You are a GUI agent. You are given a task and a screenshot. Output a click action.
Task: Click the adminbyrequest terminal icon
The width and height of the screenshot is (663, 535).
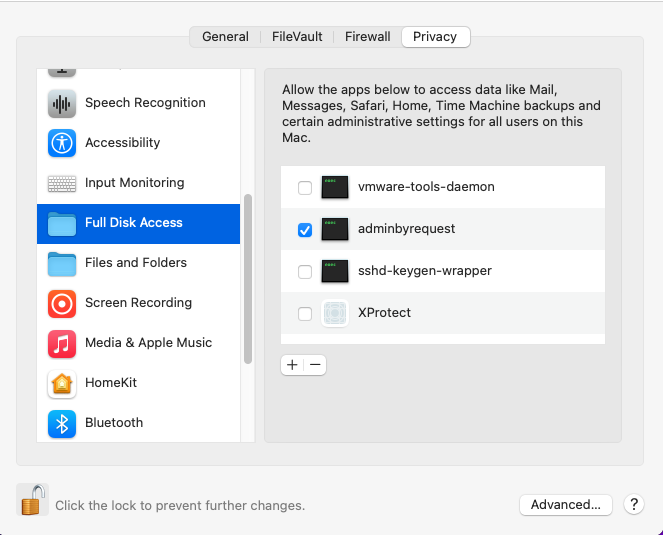tap(335, 229)
